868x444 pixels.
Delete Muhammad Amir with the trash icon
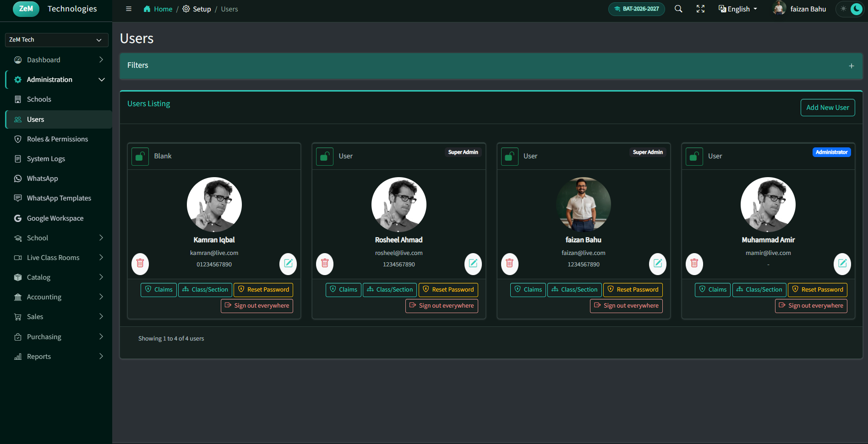tap(694, 264)
